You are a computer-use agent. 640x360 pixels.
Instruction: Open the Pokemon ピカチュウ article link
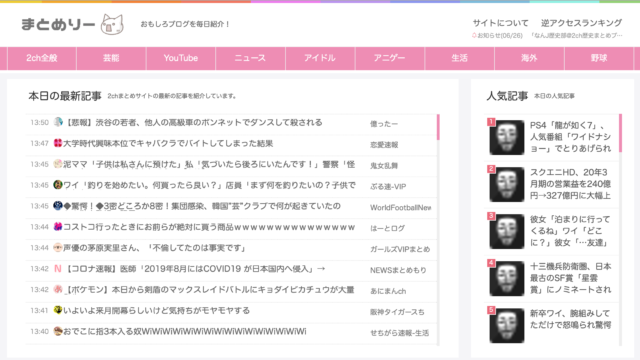click(x=210, y=290)
